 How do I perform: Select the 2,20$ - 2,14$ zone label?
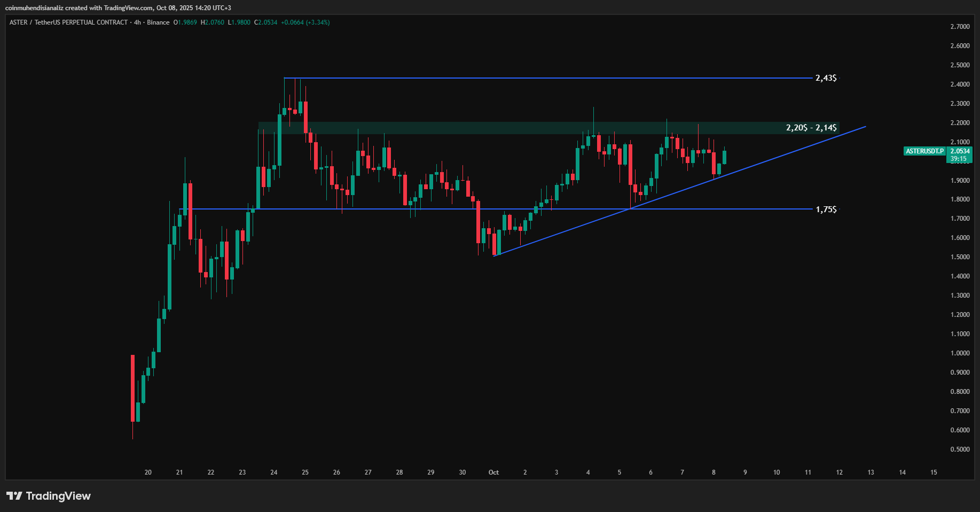pyautogui.click(x=811, y=128)
